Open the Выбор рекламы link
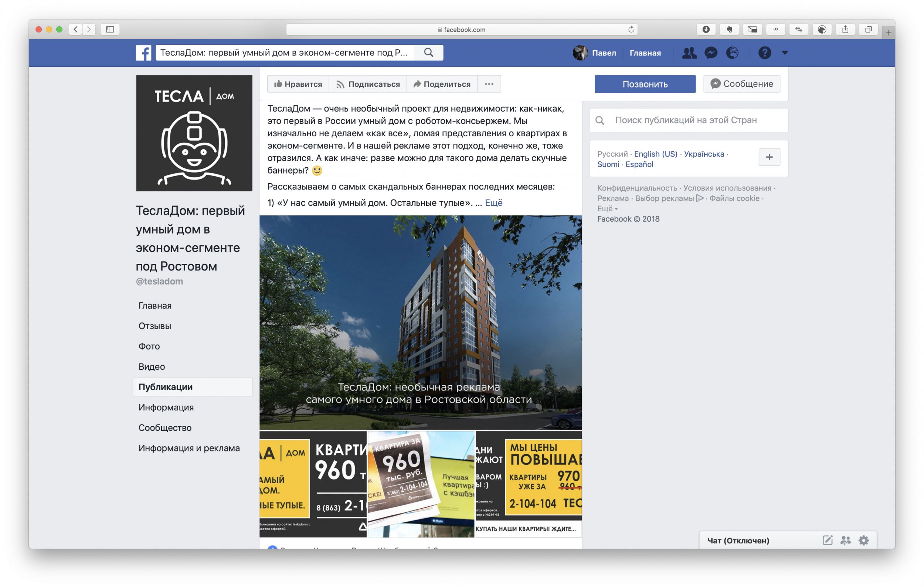 point(669,198)
